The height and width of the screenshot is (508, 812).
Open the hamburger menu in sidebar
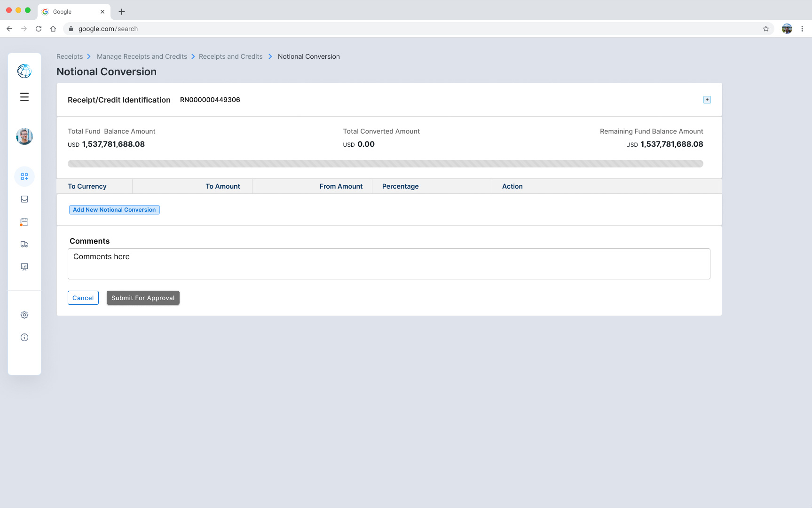tap(24, 97)
